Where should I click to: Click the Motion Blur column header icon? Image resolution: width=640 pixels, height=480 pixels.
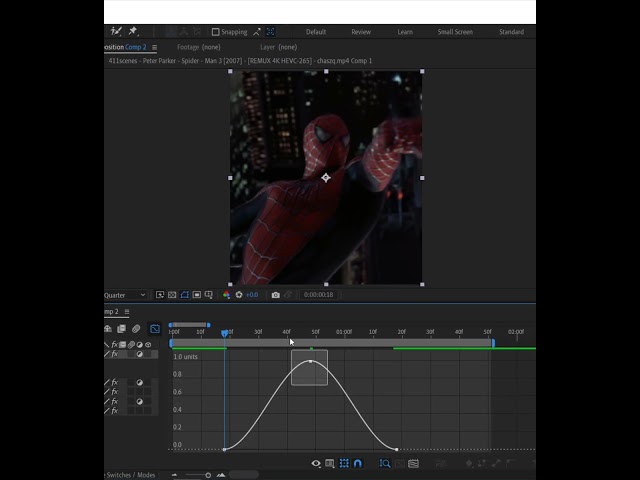(131, 344)
